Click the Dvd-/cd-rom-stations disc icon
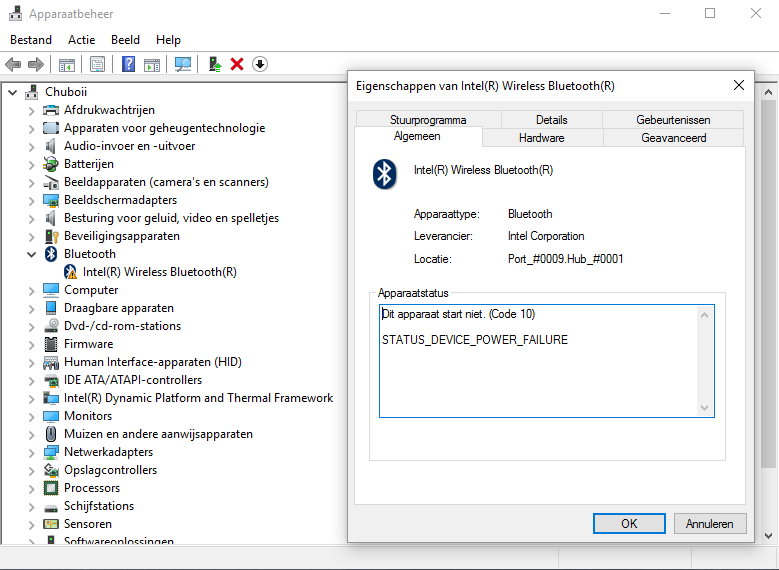 (51, 326)
